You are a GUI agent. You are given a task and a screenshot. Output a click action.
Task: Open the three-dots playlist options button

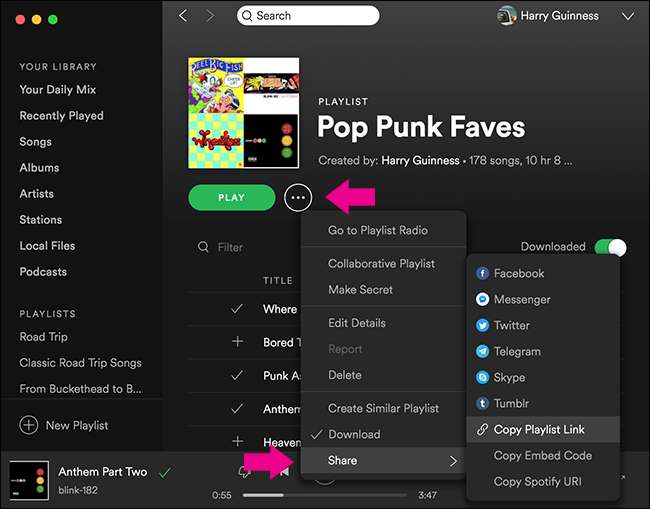click(296, 198)
